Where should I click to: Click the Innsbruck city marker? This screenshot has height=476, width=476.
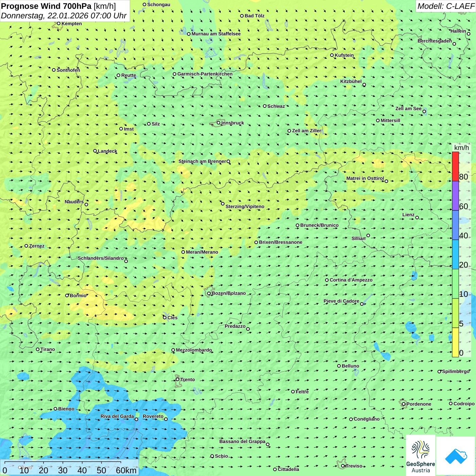pos(219,123)
